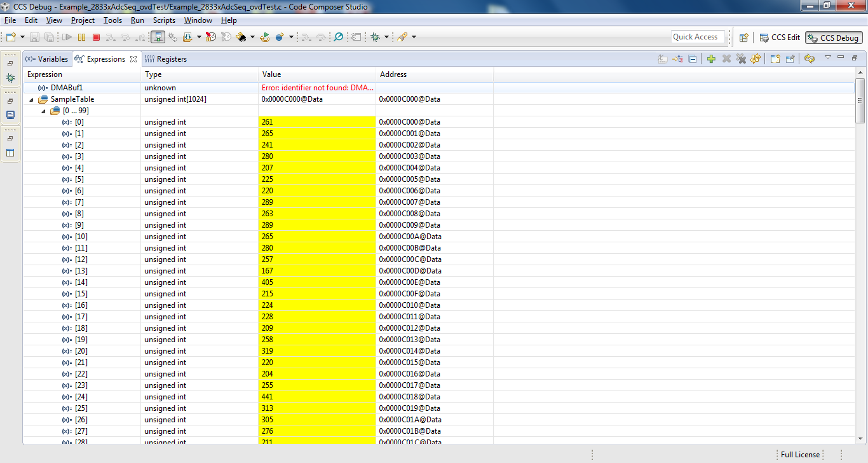Open the Tools menu
Screen dimensions: 868x463
pos(112,20)
